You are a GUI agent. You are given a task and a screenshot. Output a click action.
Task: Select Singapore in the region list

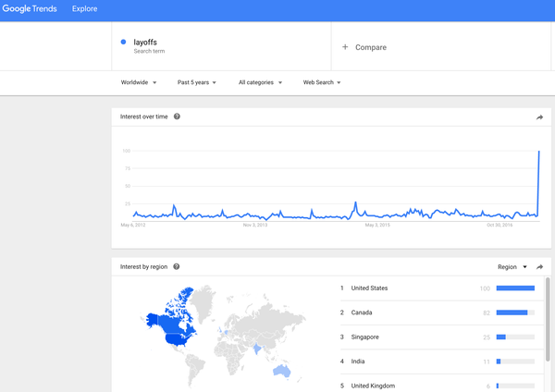point(364,337)
